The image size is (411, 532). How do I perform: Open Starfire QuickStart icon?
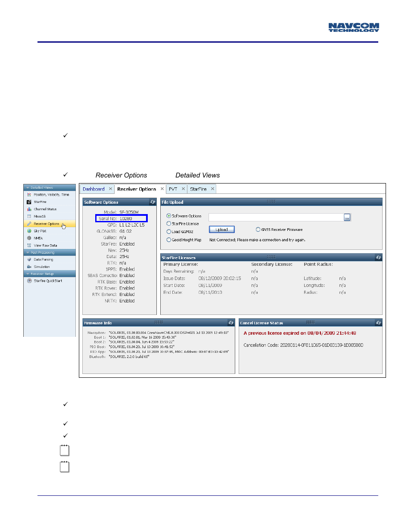point(29,281)
